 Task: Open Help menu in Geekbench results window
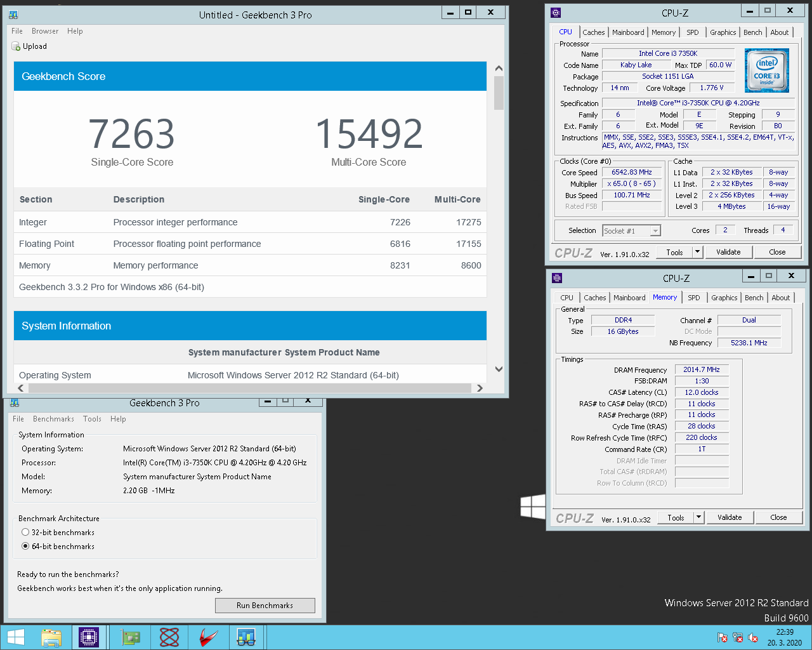coord(75,31)
